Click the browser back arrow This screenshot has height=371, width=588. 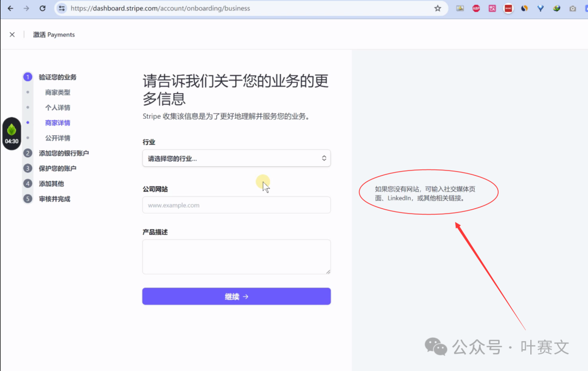pyautogui.click(x=10, y=9)
